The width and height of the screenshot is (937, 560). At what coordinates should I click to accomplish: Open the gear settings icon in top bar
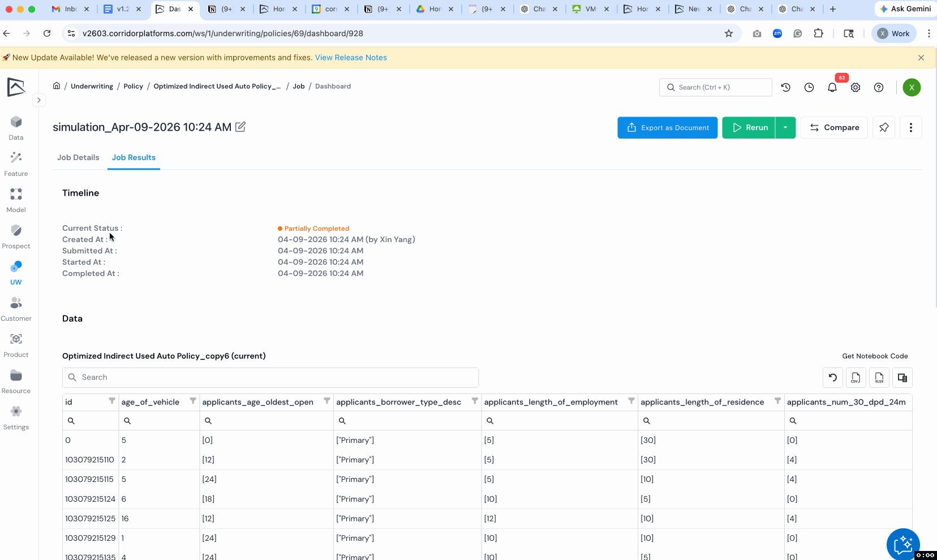[856, 87]
